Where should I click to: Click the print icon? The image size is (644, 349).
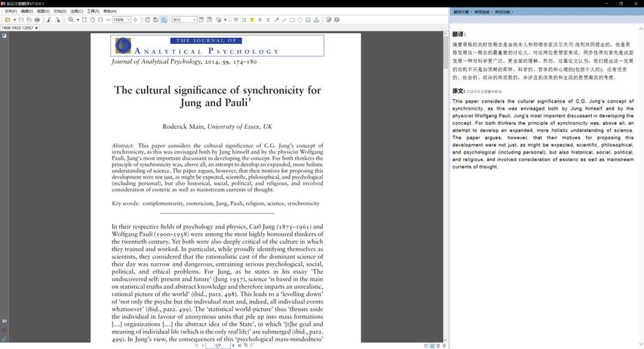[x=38, y=20]
